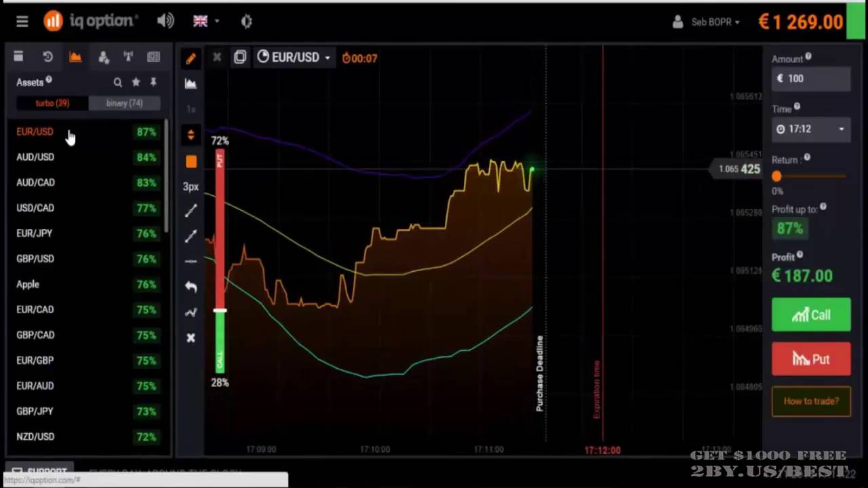Pin the assets panel with pin icon
The height and width of the screenshot is (488, 868).
153,82
